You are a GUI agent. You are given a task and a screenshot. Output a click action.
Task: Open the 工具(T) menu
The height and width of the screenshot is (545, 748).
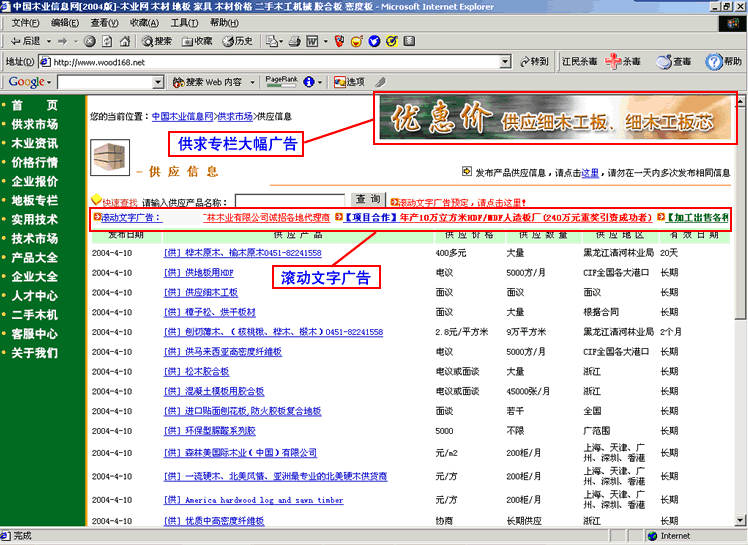click(x=184, y=22)
